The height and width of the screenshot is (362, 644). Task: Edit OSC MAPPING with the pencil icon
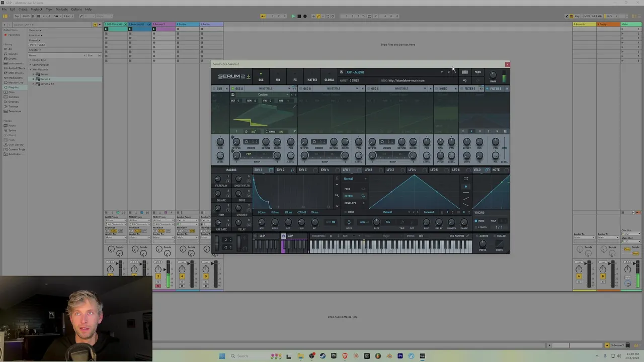tap(468, 236)
